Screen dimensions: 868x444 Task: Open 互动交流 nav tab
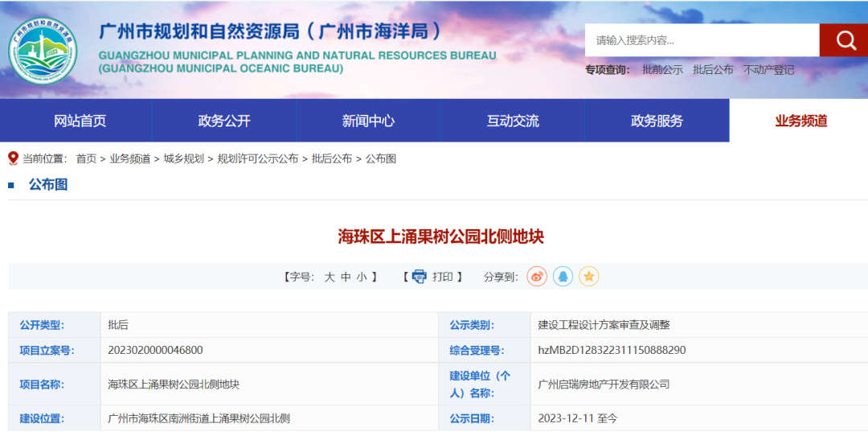coord(513,121)
